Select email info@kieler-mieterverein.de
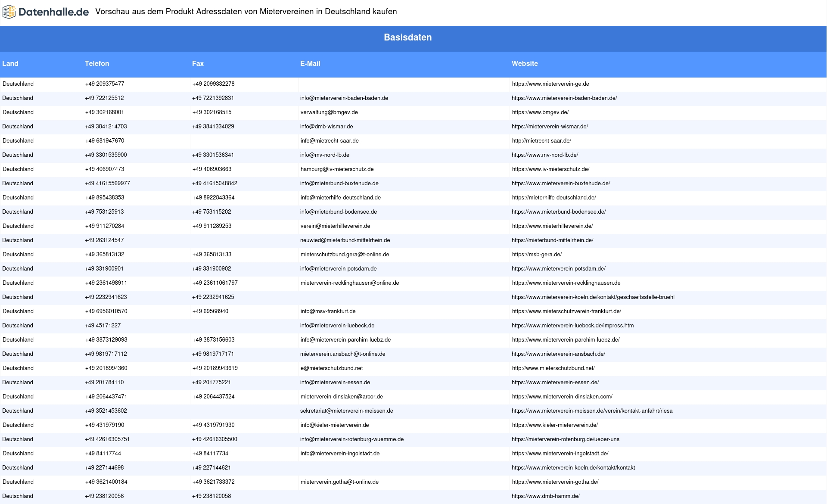Viewport: 827px width, 504px height. tap(335, 425)
